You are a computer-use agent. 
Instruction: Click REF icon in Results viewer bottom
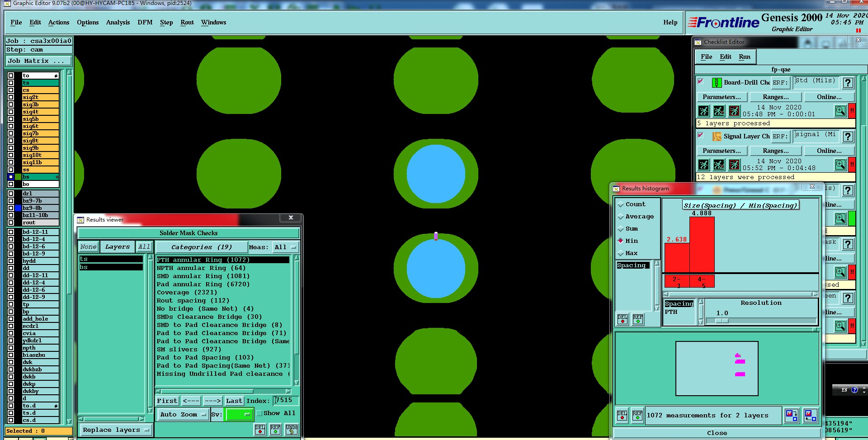[x=275, y=429]
